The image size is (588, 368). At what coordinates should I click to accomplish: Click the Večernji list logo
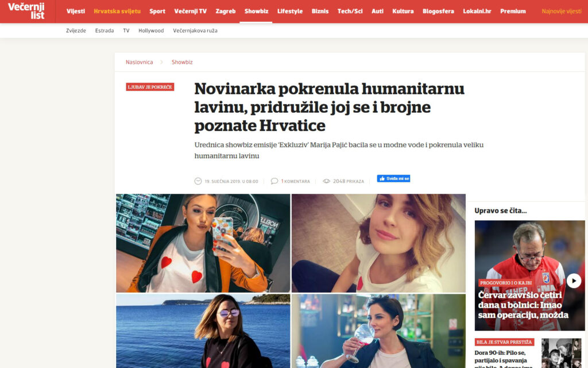point(26,11)
